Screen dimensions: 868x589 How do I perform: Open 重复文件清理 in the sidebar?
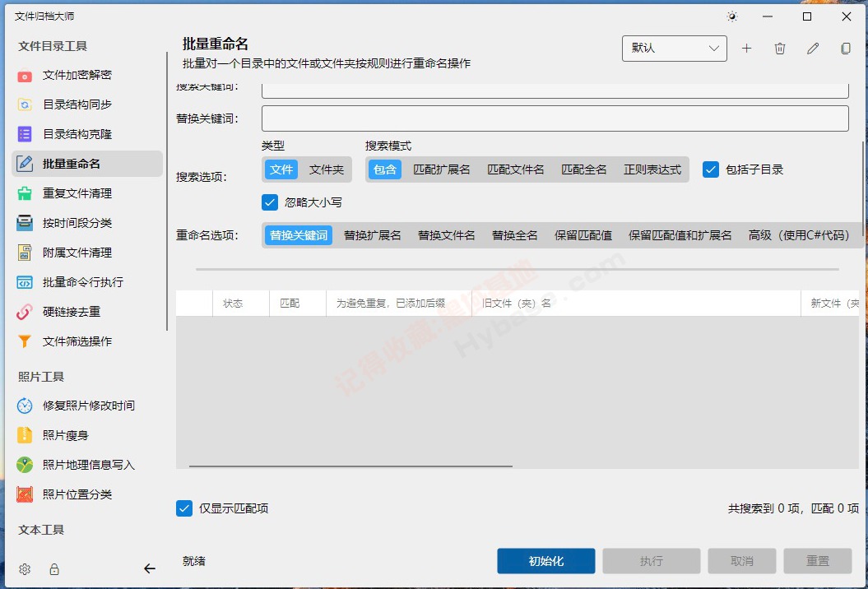tap(77, 193)
